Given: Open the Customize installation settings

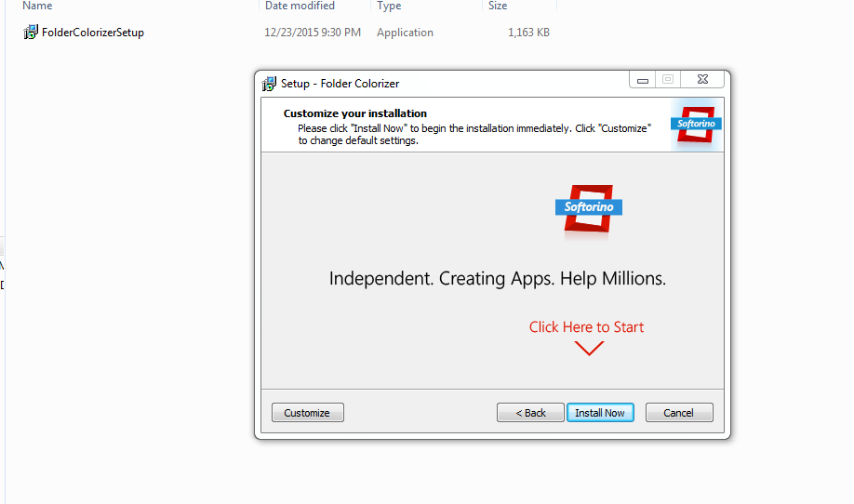Looking at the screenshot, I should [307, 413].
